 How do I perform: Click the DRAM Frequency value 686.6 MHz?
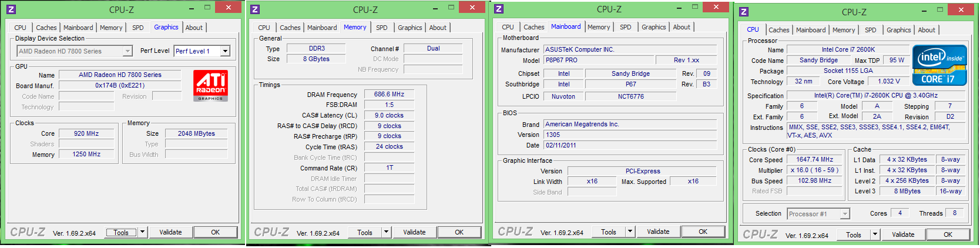click(389, 94)
